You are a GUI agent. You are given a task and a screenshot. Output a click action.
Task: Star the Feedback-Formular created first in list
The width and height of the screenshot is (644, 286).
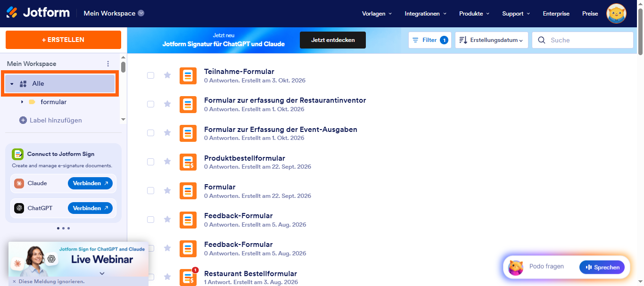click(167, 219)
